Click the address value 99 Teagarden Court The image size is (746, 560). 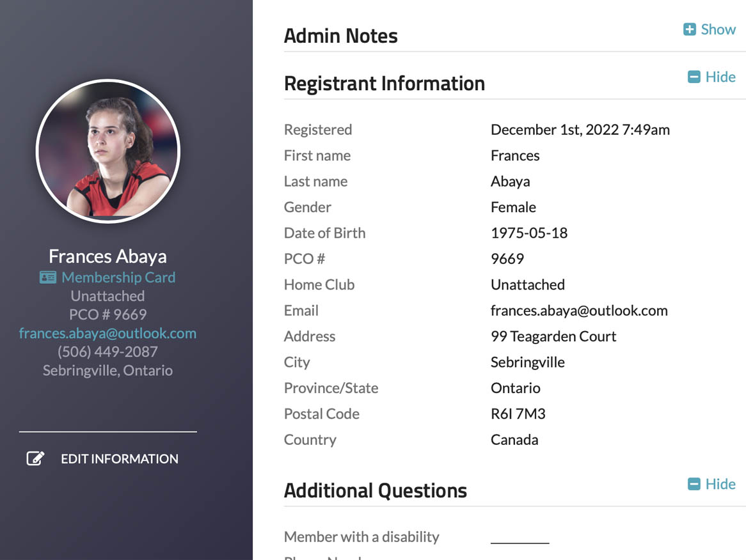pyautogui.click(x=553, y=336)
